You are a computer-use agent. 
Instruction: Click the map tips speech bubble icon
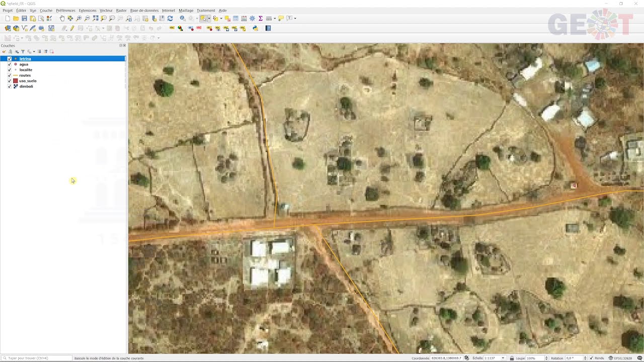[281, 18]
